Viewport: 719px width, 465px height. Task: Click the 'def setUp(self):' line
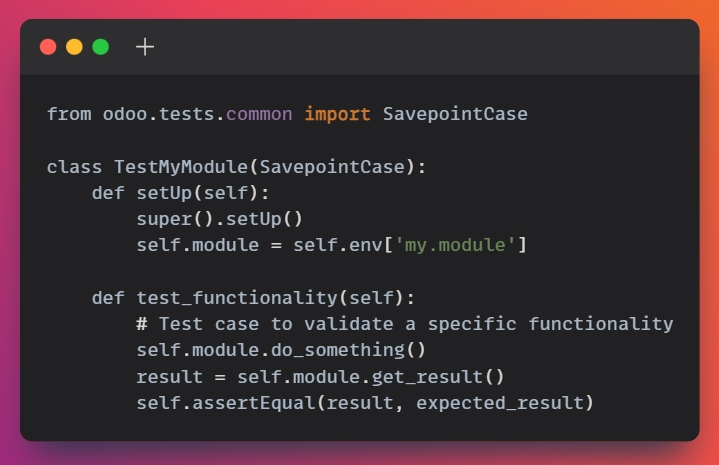point(181,193)
